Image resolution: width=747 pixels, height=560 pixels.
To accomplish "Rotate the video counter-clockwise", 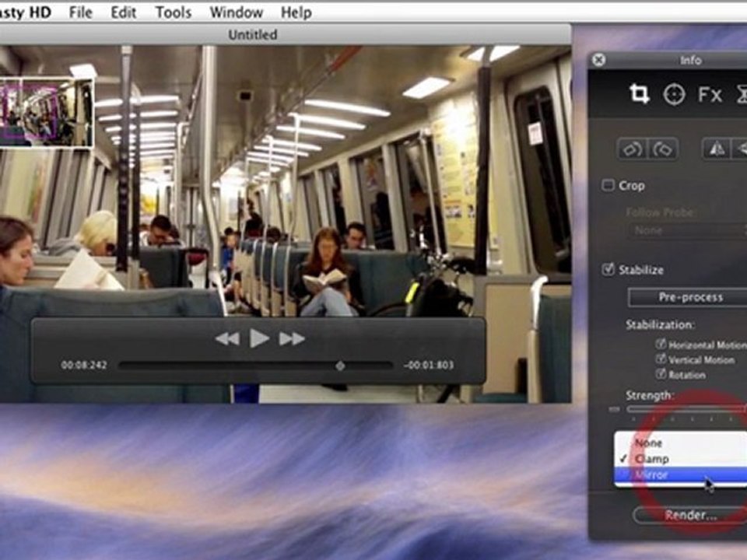I will (632, 149).
